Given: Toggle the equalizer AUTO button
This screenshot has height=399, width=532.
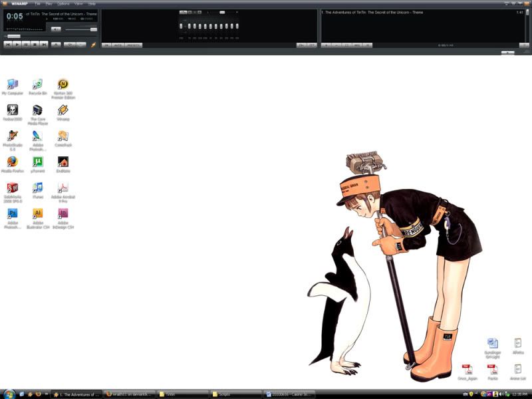Looking at the screenshot, I should tap(118, 45).
